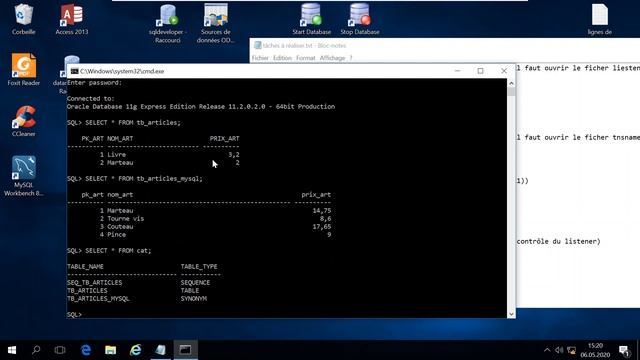Click the Notepad title bar icon
This screenshot has width=640, height=360.
(x=258, y=45)
